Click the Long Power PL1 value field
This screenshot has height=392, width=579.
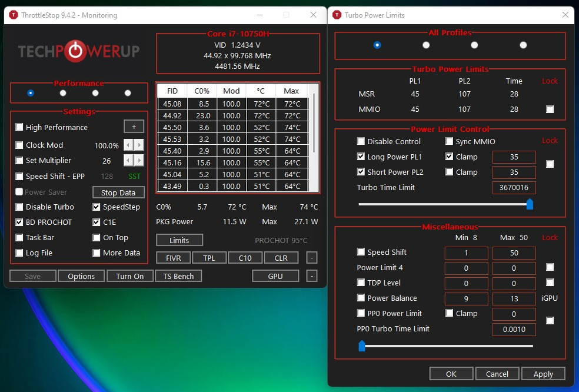click(514, 157)
